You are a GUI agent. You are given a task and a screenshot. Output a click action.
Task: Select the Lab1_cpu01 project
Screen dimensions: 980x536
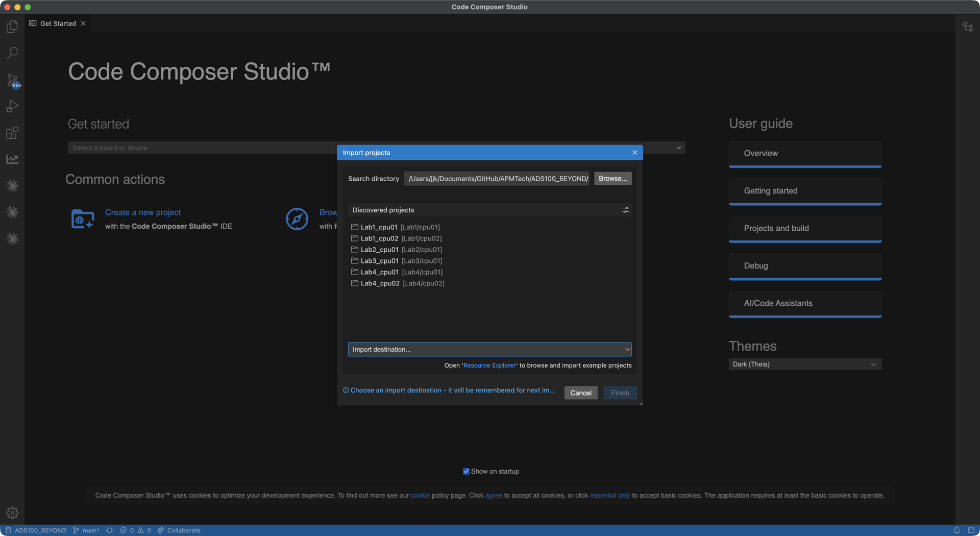pos(489,227)
